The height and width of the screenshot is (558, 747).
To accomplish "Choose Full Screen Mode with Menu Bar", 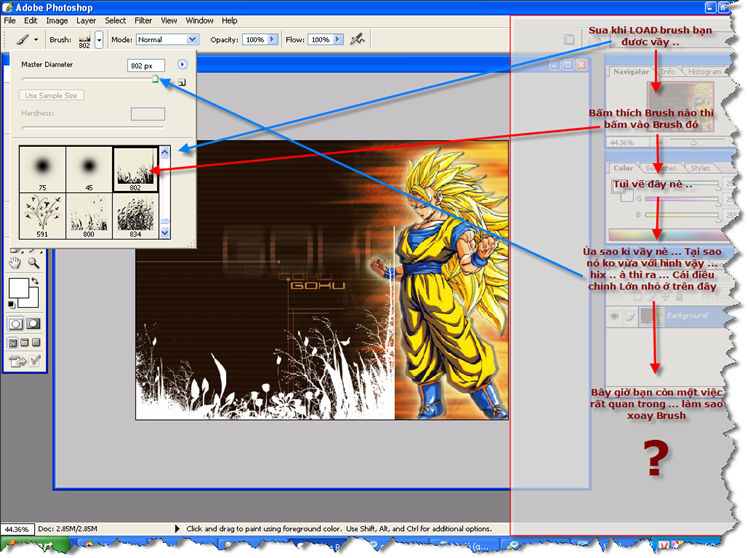I will pyautogui.click(x=24, y=343).
